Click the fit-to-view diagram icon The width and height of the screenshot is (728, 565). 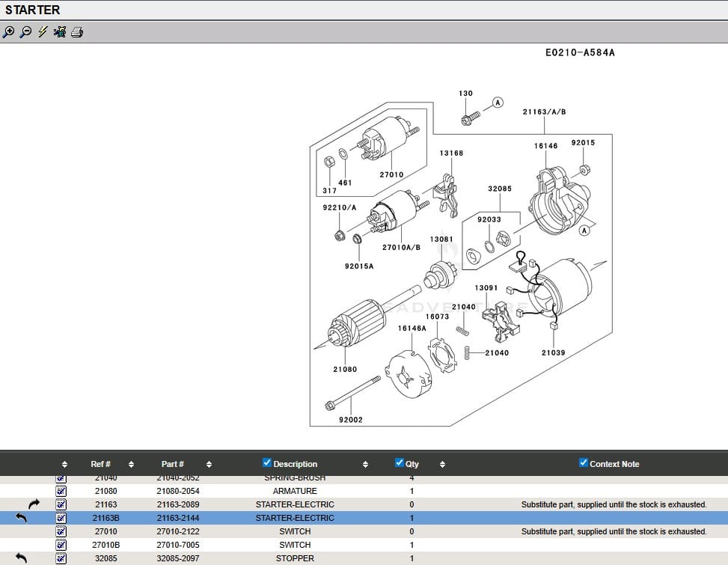[x=60, y=32]
